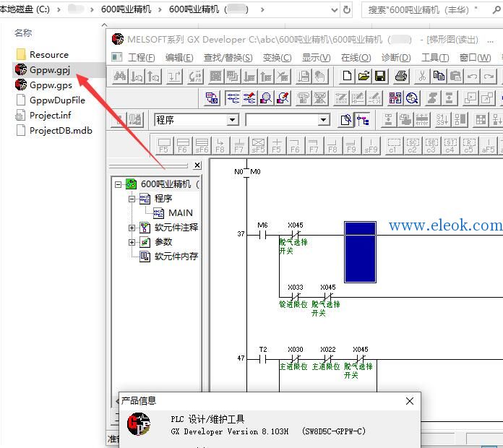Select Gppw.gpj file in Explorer
503x448 pixels.
coord(50,70)
